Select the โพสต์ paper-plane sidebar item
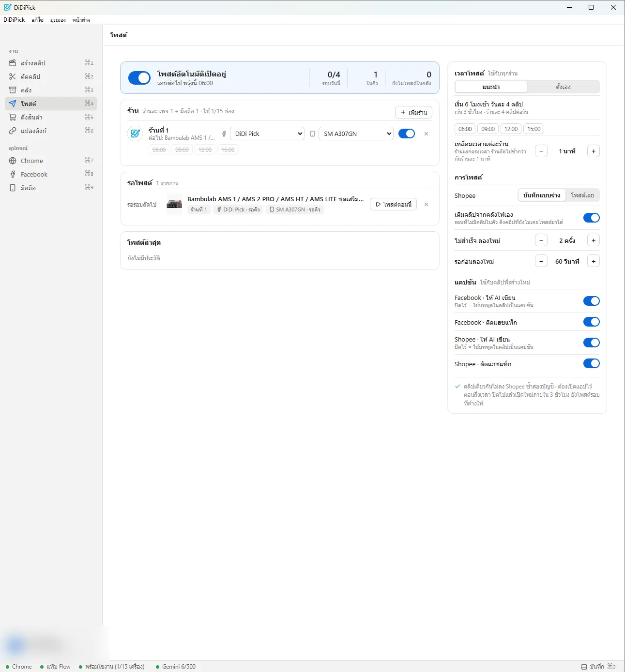The image size is (625, 672). (51, 104)
